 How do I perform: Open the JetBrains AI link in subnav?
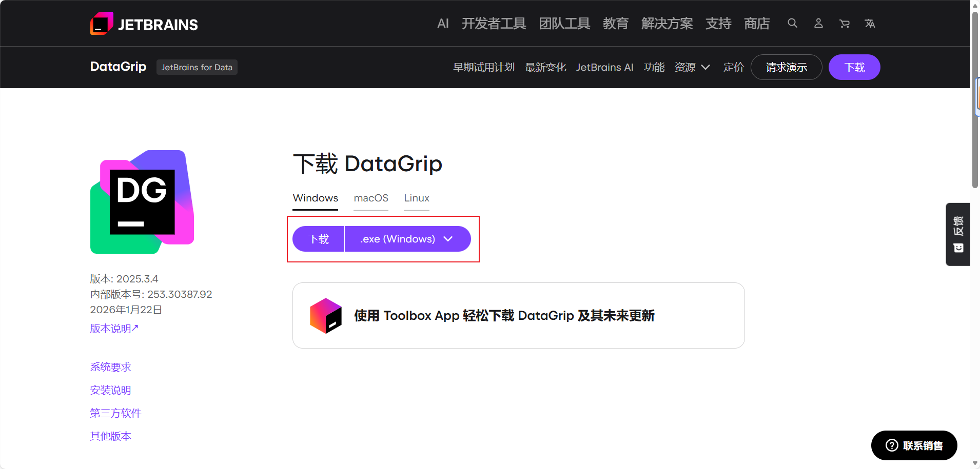[605, 67]
